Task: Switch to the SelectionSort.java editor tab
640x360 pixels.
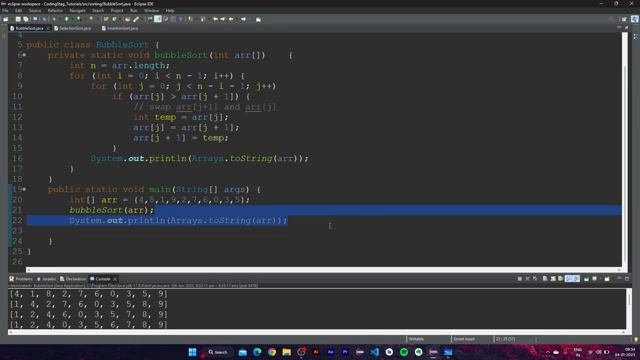Action: tap(73, 28)
